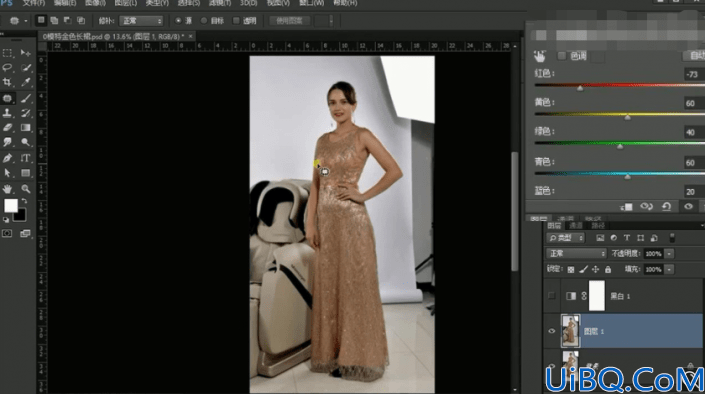
Task: Select the Gradient tool
Action: [26, 128]
